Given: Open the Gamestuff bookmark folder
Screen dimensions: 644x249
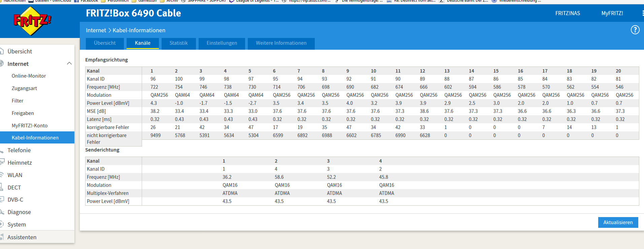Looking at the screenshot, I should point(144,1).
